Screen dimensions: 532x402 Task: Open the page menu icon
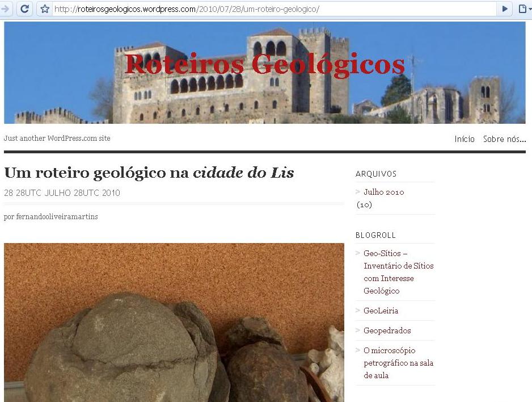523,9
